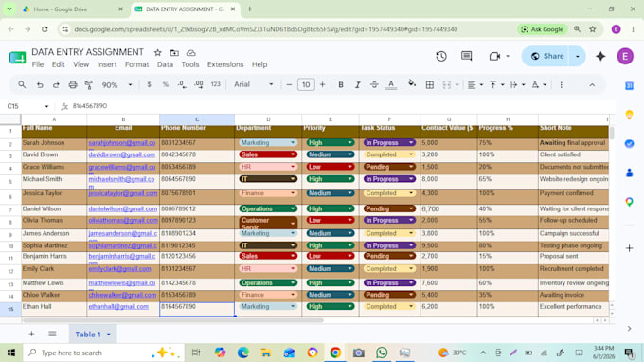
Task: Show all sheets list button
Action: (52, 335)
